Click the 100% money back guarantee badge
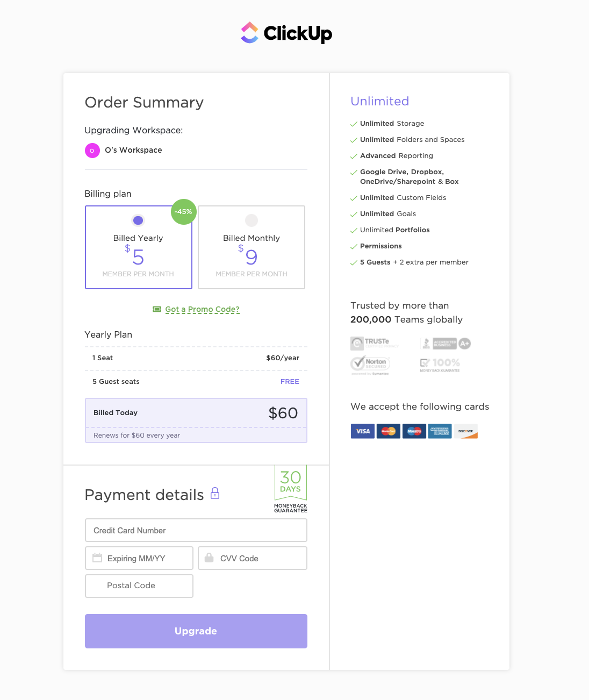This screenshot has width=589, height=700. (440, 365)
